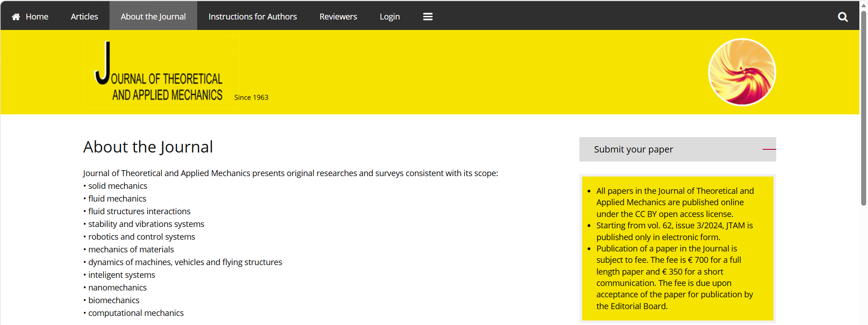Click the 'biomechanics' list item
Viewport: 868px width, 325px height.
(114, 300)
